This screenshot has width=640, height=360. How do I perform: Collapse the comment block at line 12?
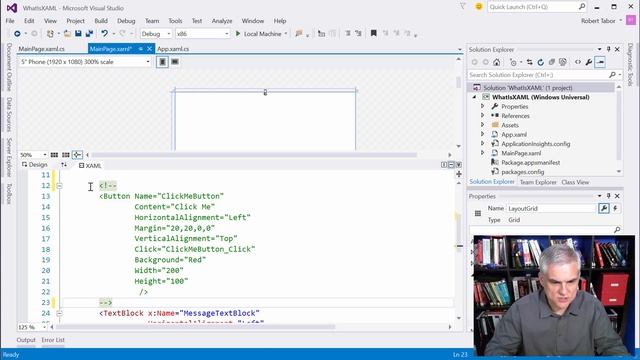click(x=59, y=186)
